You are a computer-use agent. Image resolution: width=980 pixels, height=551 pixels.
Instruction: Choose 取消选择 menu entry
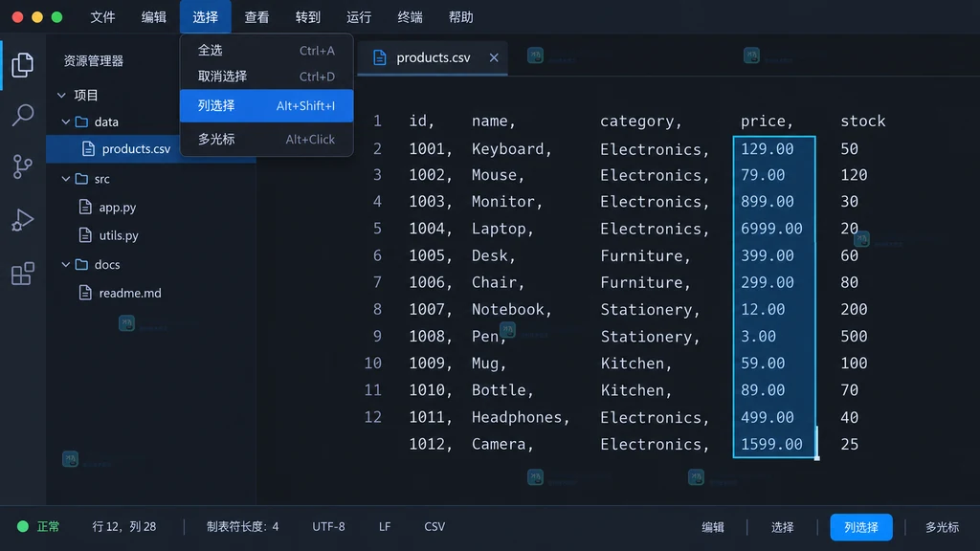(x=266, y=77)
